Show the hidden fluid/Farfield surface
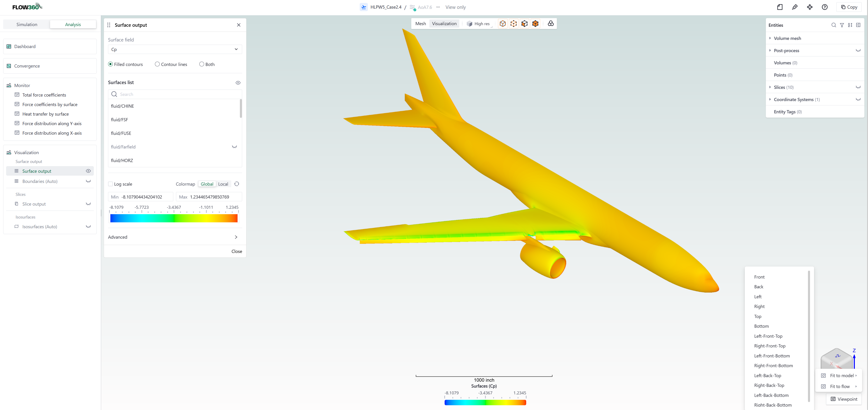 tap(234, 147)
